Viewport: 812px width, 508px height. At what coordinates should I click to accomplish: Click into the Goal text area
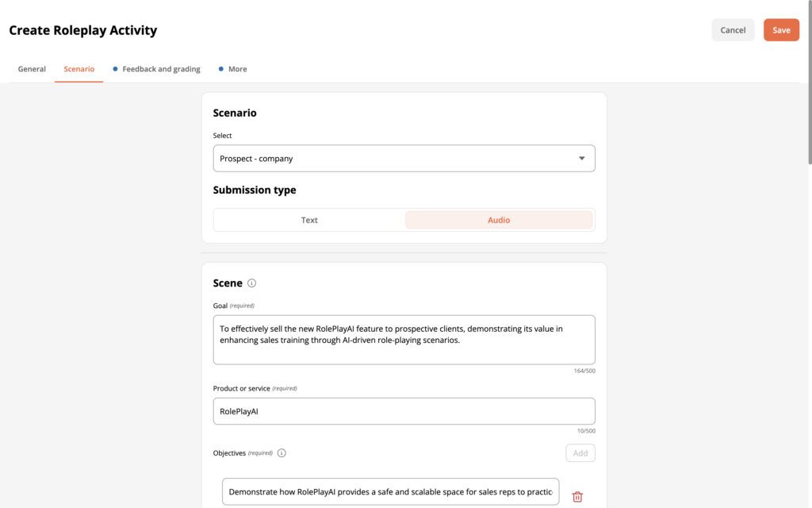[404, 340]
